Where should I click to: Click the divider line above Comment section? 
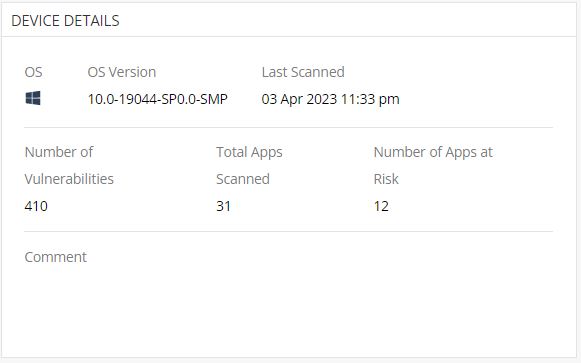coord(288,232)
